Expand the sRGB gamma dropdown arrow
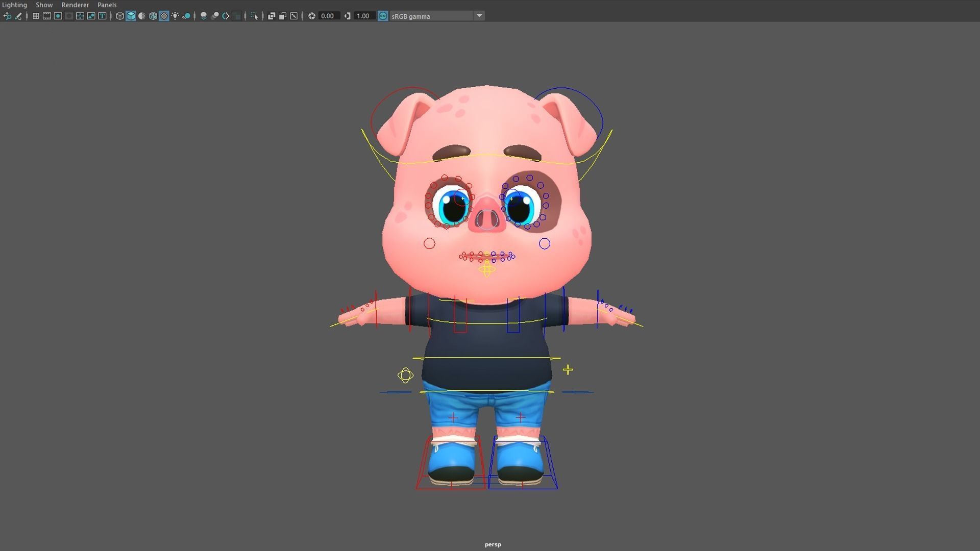980x551 pixels. click(x=479, y=16)
